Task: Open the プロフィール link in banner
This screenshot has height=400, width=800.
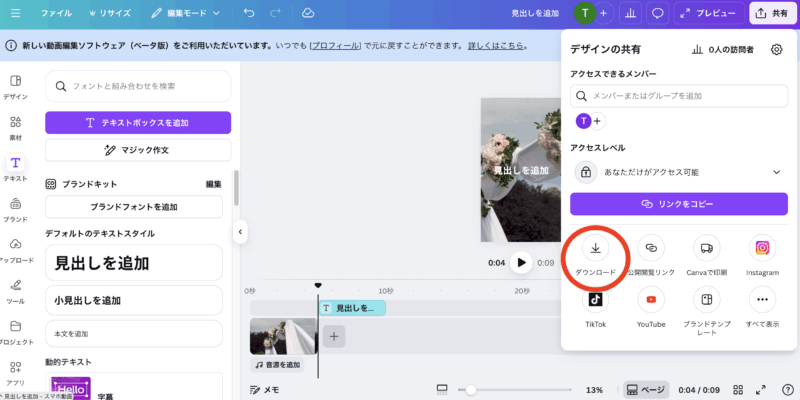Action: tap(335, 45)
